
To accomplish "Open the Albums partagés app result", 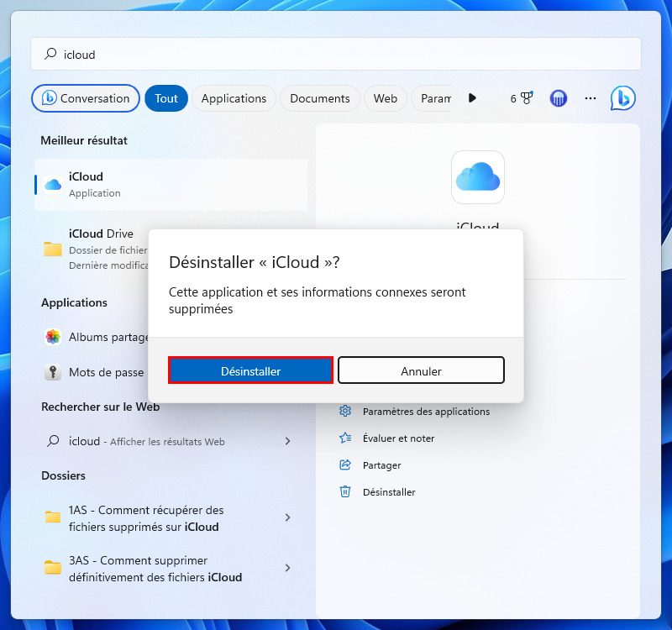I will (95, 337).
